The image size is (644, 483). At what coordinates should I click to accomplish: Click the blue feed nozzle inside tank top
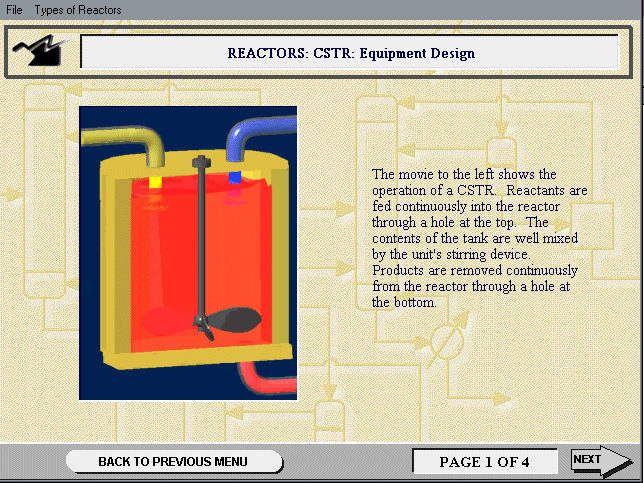pyautogui.click(x=236, y=178)
